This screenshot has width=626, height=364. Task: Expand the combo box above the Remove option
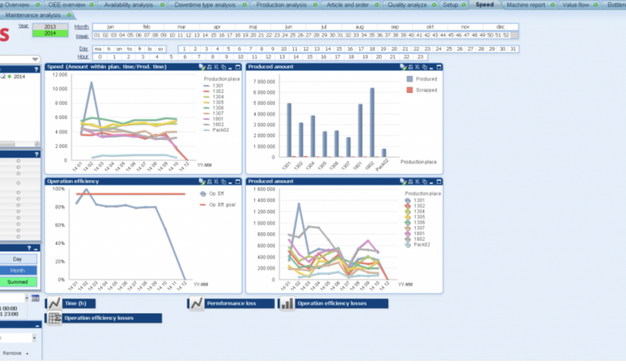coord(35,338)
